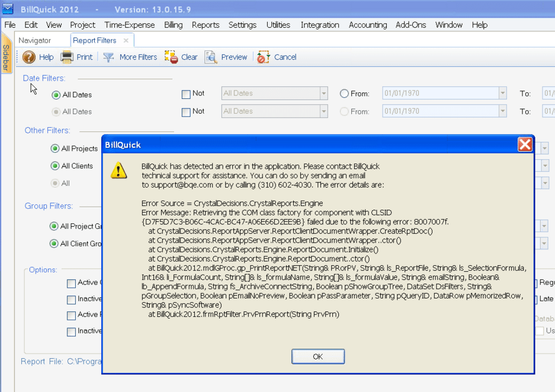Open the Utilities menu

(278, 25)
